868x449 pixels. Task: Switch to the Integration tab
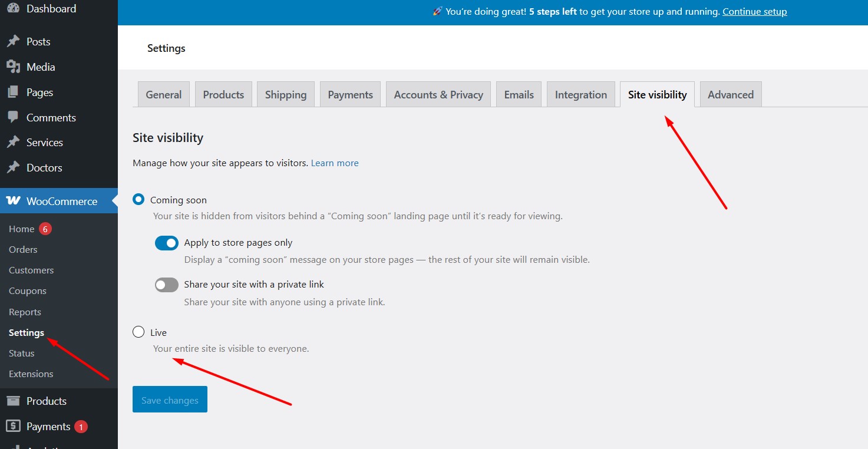click(581, 94)
